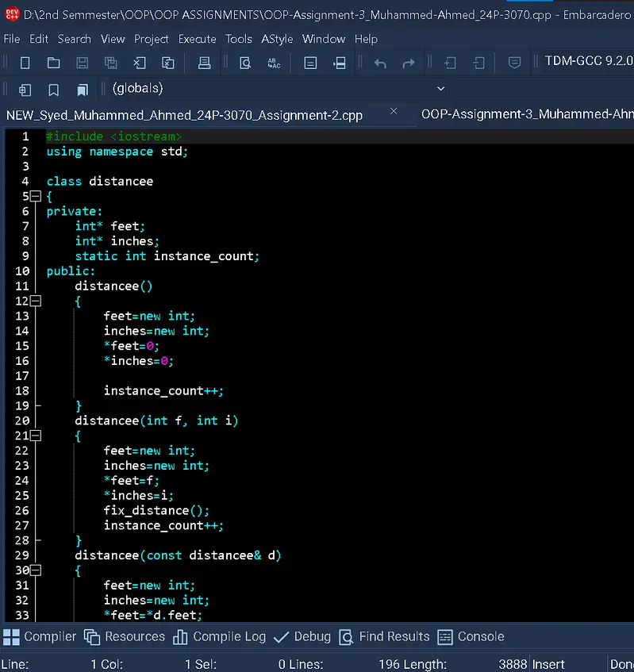Open the Find Results panel
The width and height of the screenshot is (634, 672).
[384, 636]
